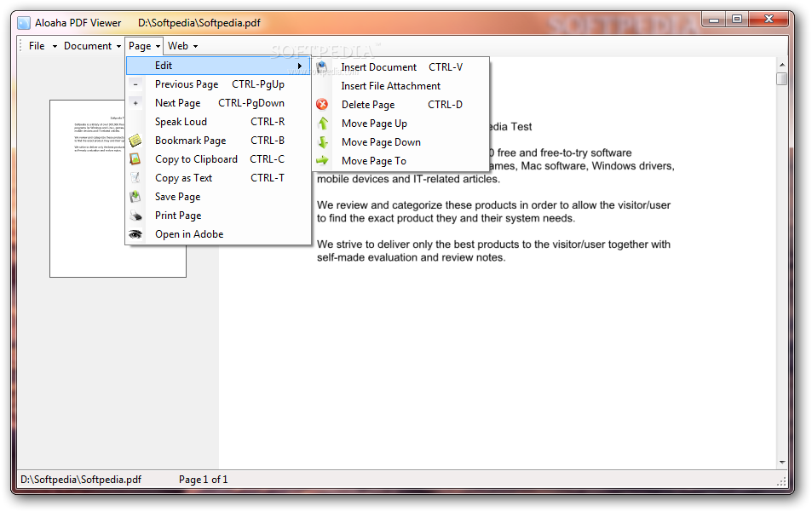Select Bookmark Page menu entry

(218, 141)
